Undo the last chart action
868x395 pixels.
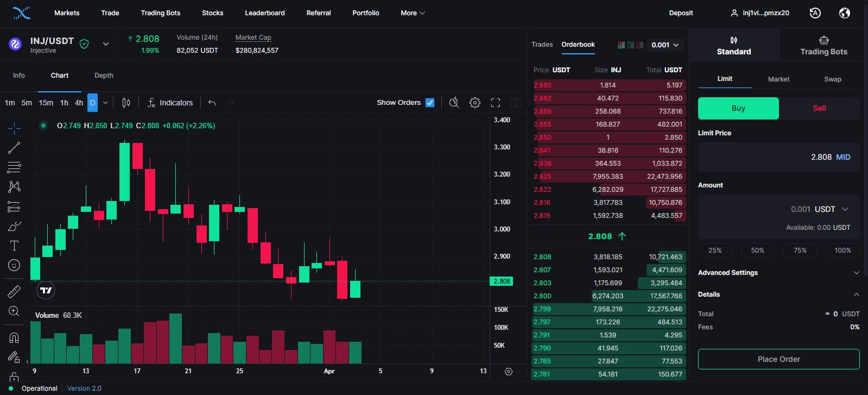tap(212, 103)
